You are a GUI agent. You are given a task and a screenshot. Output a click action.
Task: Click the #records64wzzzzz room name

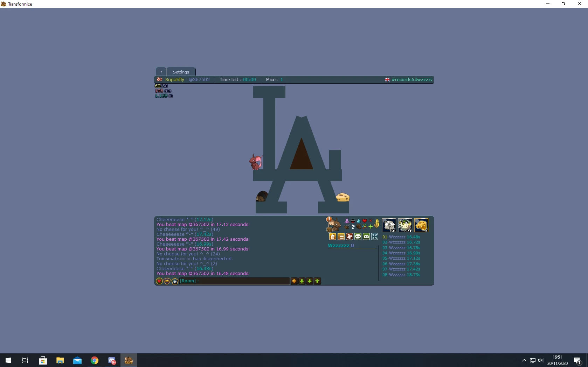click(x=412, y=80)
